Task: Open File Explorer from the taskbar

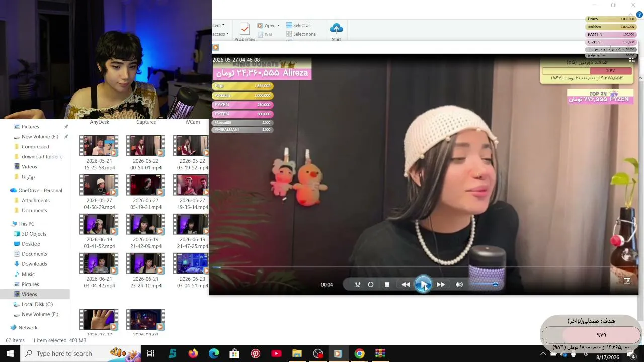Action: (x=297, y=353)
